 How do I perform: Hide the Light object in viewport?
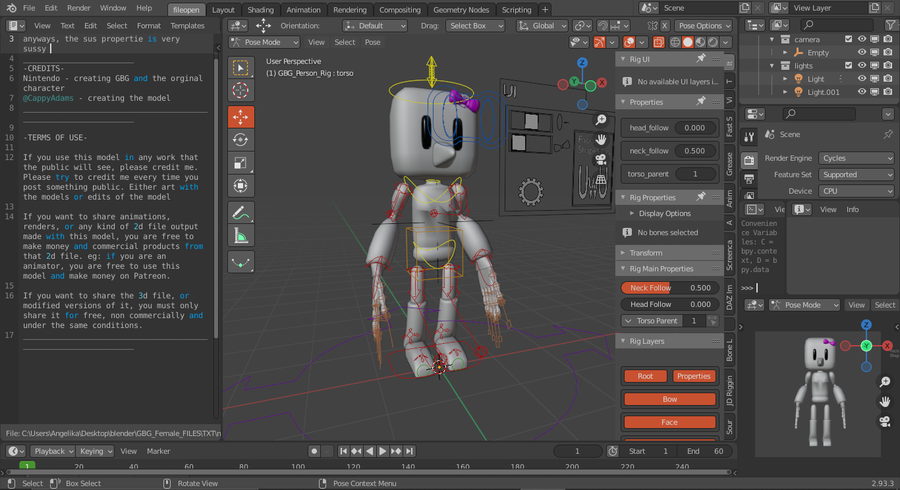point(862,79)
